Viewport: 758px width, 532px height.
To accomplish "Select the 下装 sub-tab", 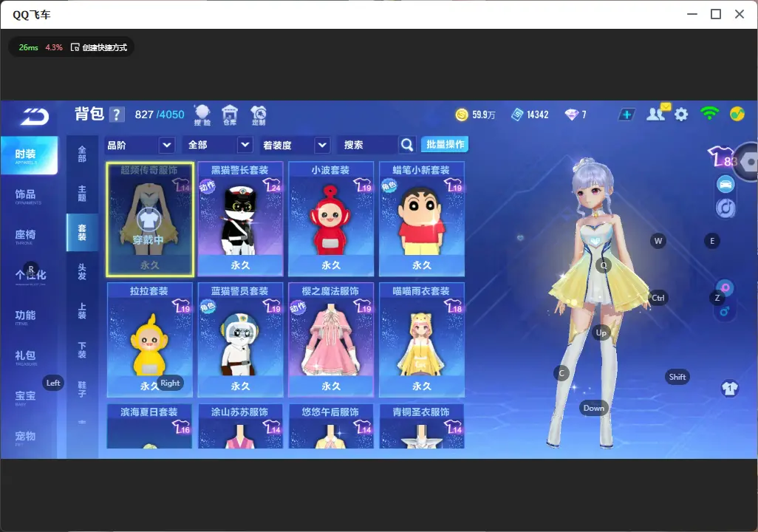I will pyautogui.click(x=82, y=350).
